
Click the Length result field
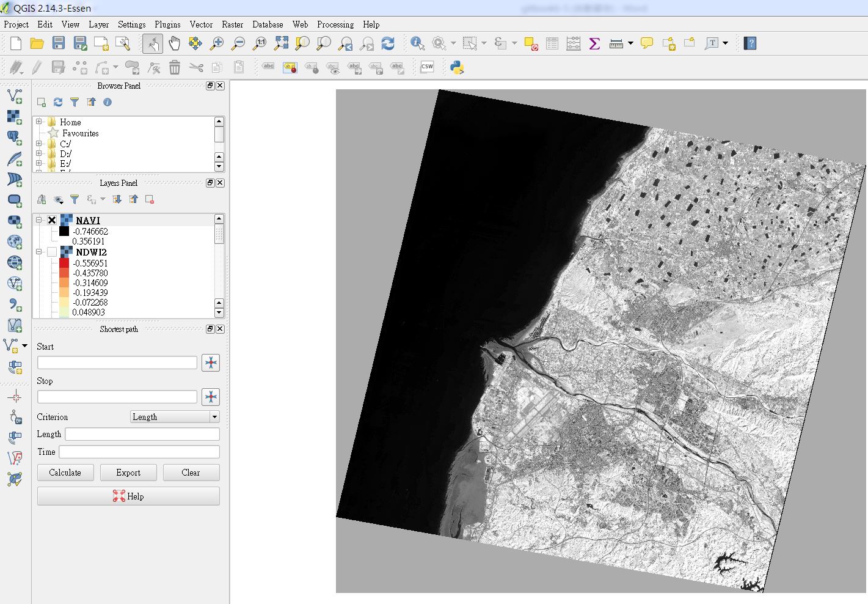point(142,434)
